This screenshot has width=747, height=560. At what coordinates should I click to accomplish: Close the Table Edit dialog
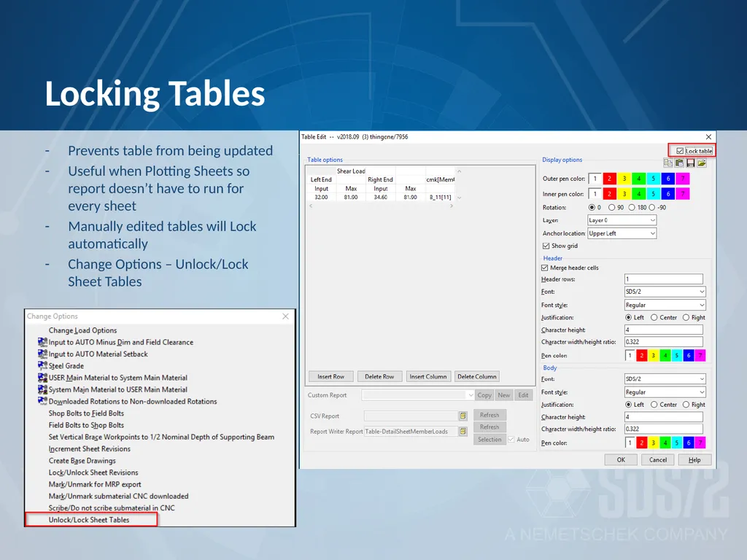coord(708,136)
